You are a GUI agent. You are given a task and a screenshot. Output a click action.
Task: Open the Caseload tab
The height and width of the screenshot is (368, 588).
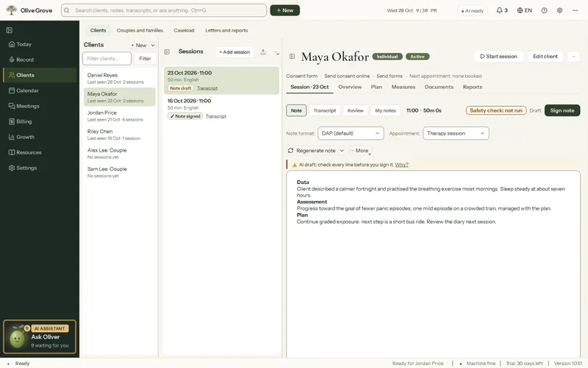pyautogui.click(x=184, y=30)
